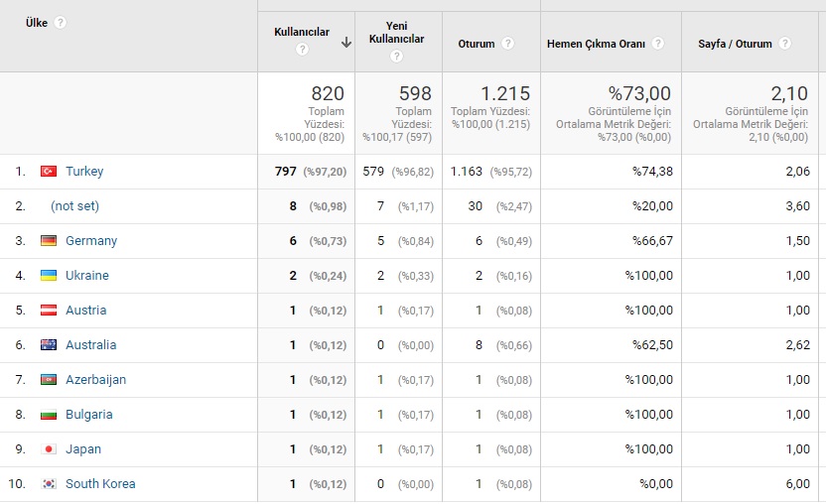Open the help icon beside Oturum
The width and height of the screenshot is (826, 504).
pos(507,44)
